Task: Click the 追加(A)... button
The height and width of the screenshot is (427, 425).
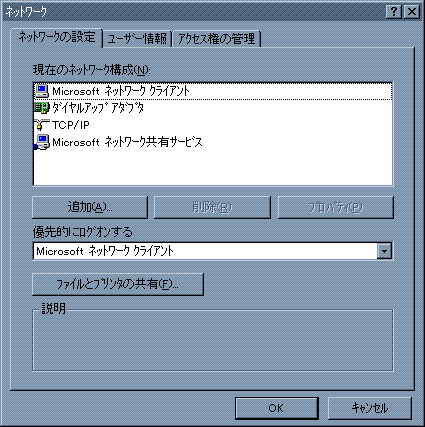Action: pos(90,207)
